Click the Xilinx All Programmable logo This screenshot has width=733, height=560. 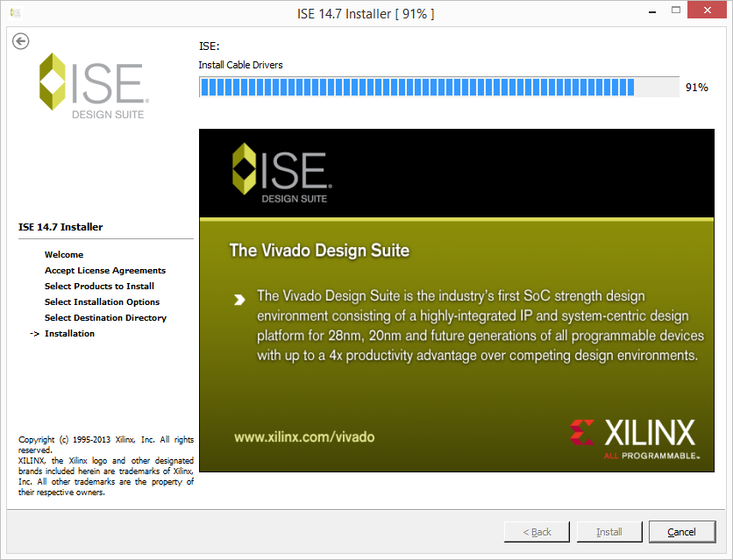[x=635, y=439]
